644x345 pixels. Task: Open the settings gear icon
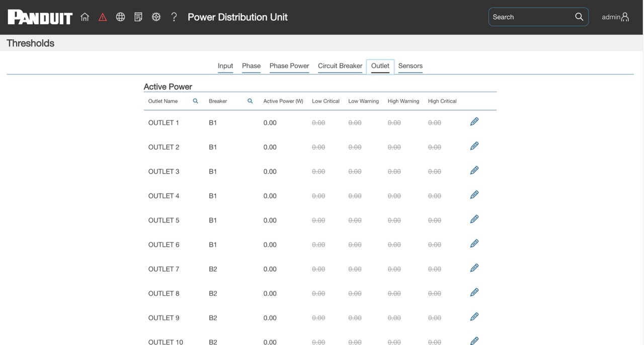coord(156,17)
